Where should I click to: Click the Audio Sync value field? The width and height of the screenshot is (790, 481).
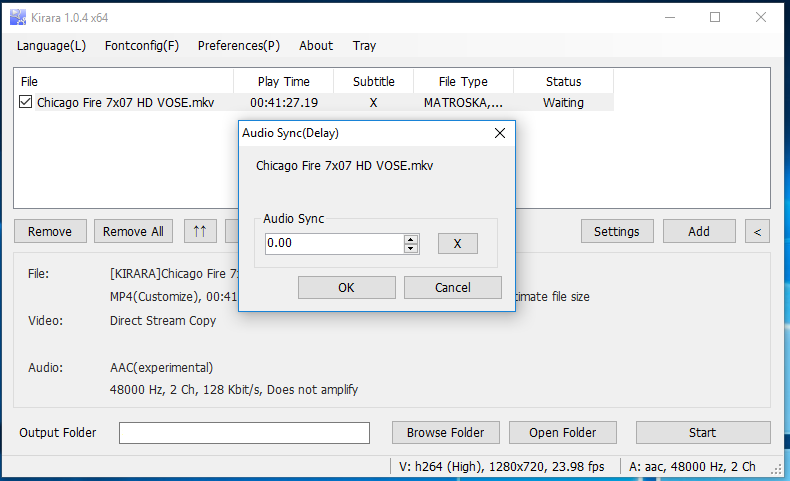point(334,243)
